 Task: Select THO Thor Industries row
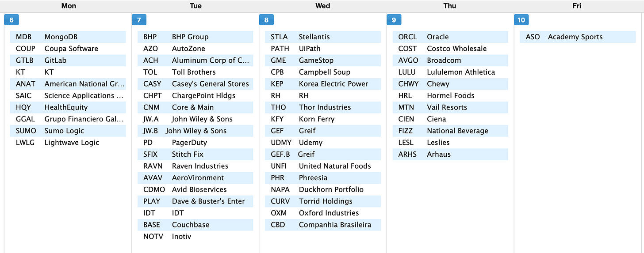pos(323,107)
